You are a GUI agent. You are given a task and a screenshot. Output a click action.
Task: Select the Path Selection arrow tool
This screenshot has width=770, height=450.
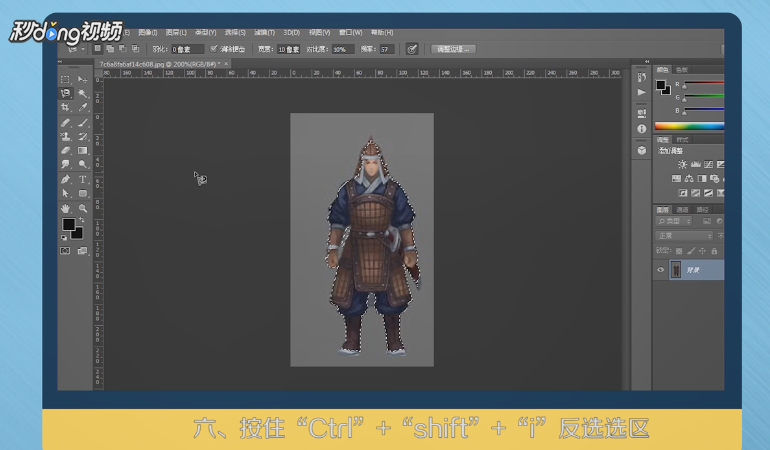pos(65,194)
